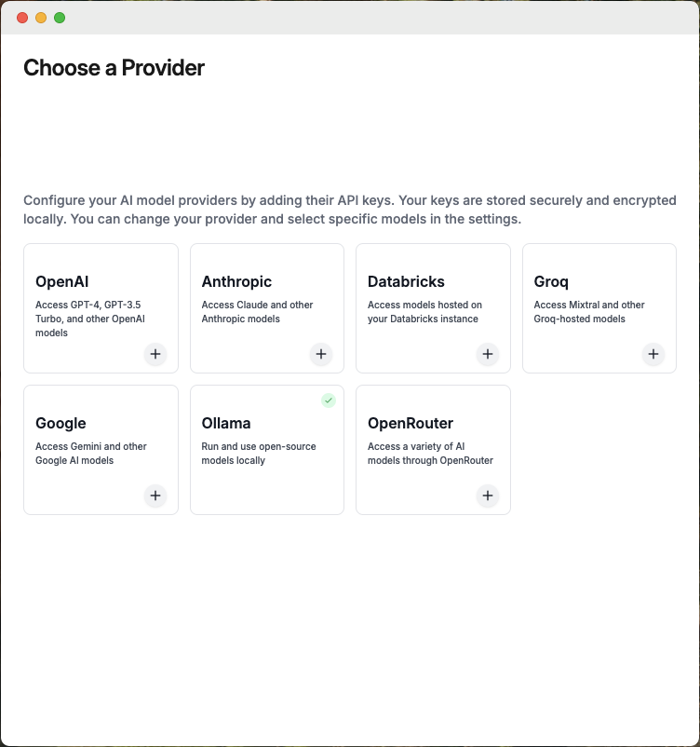Select the OpenRouter provider card
This screenshot has height=747, width=700.
tap(433, 450)
